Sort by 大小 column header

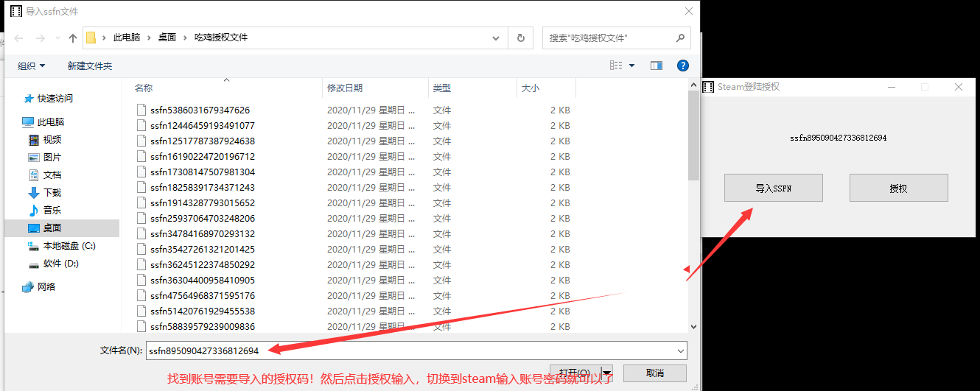pyautogui.click(x=531, y=88)
